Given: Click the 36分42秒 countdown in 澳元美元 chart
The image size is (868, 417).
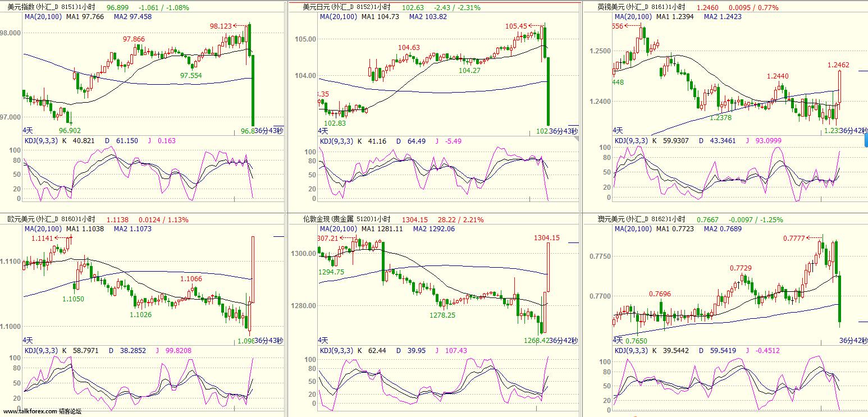Looking at the screenshot, I should (853, 341).
